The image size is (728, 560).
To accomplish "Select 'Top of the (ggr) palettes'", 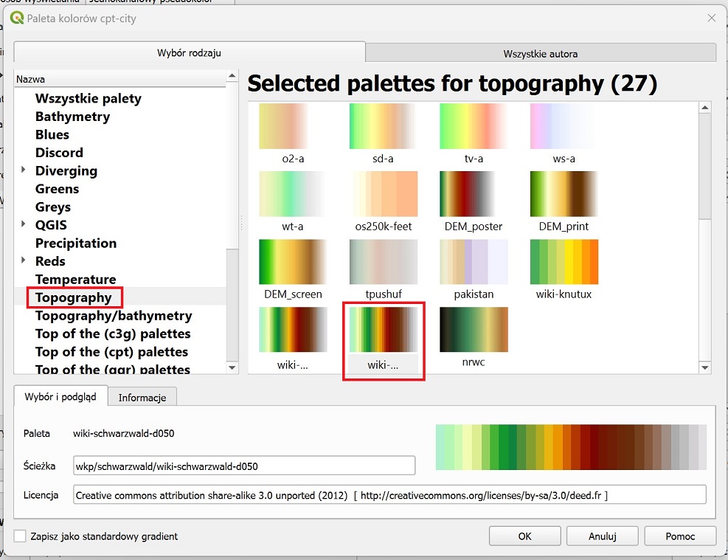I will 113,369.
